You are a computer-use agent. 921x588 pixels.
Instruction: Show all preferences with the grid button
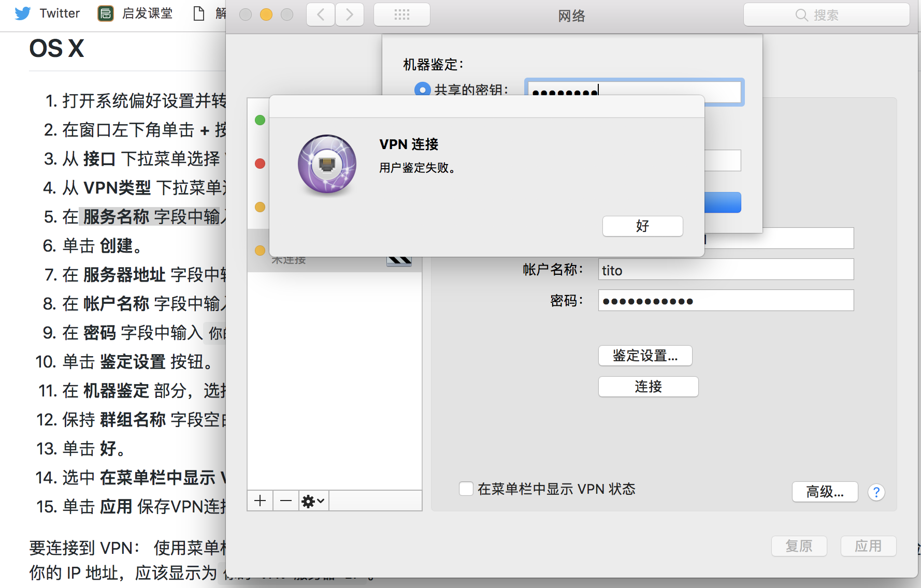click(x=401, y=14)
